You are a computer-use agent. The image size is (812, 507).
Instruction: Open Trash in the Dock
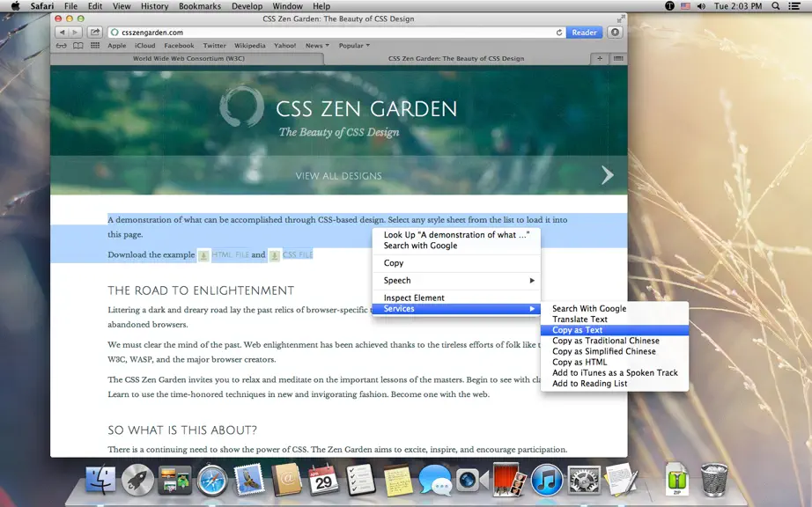coord(714,480)
